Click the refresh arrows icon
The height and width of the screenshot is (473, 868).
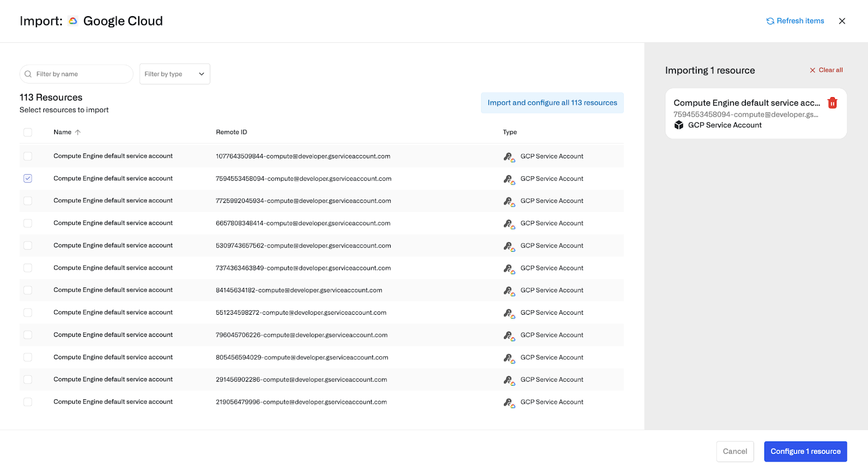[x=770, y=21]
